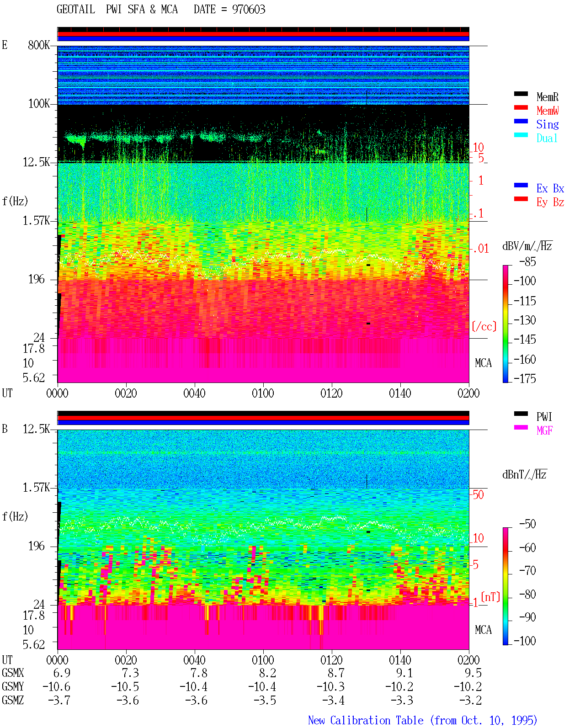
Task: Click the 800K frequency axis label
Action: (39, 45)
